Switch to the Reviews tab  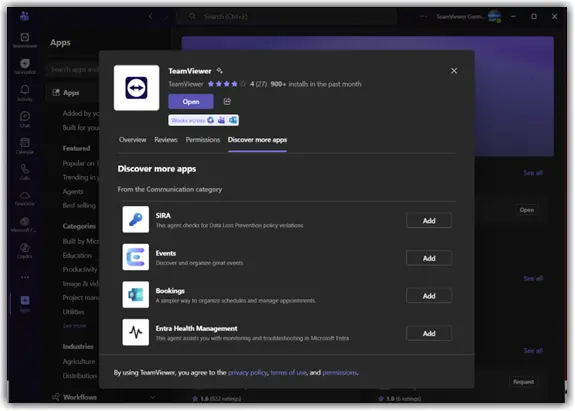(166, 140)
